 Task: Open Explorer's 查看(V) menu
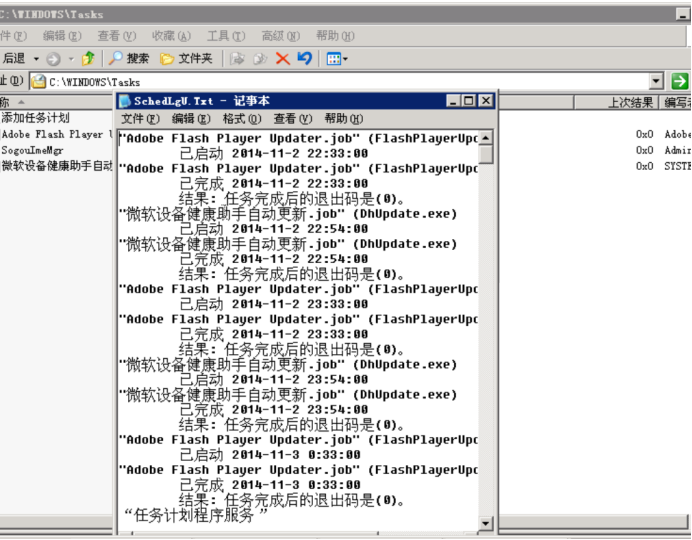[x=117, y=36]
